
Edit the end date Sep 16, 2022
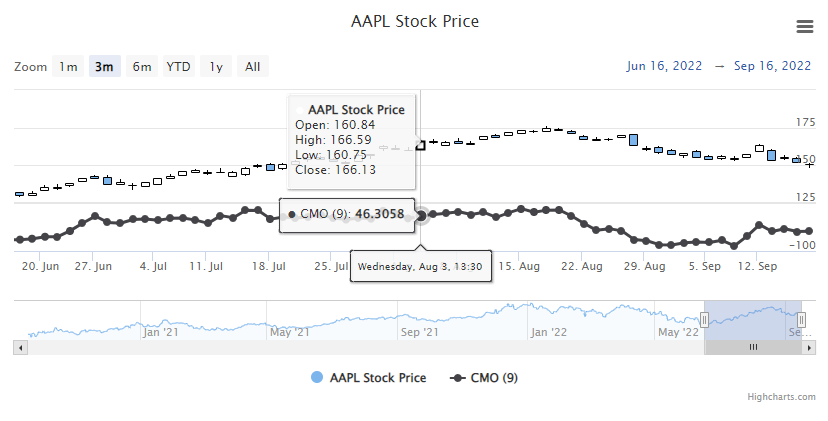[x=772, y=67]
